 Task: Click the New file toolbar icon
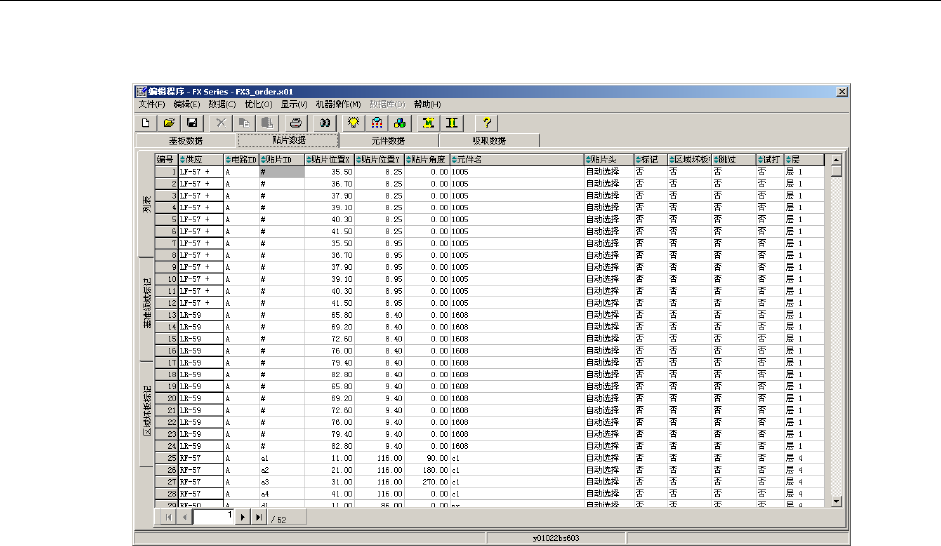(145, 122)
